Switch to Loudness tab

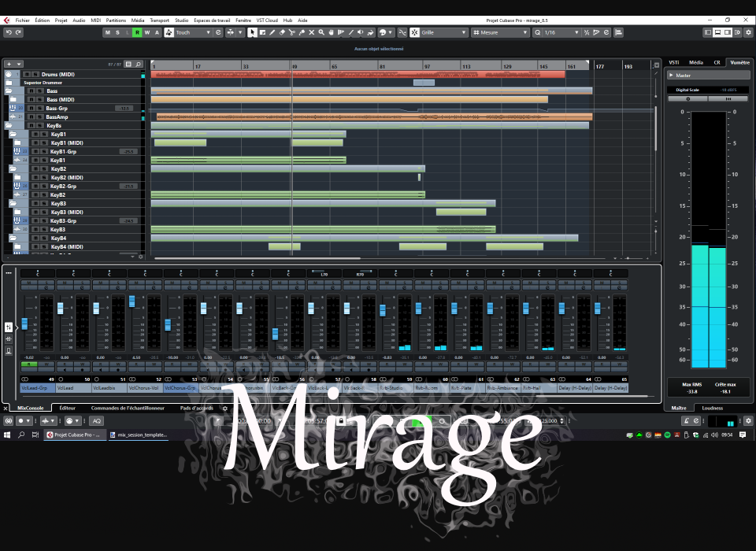point(712,409)
